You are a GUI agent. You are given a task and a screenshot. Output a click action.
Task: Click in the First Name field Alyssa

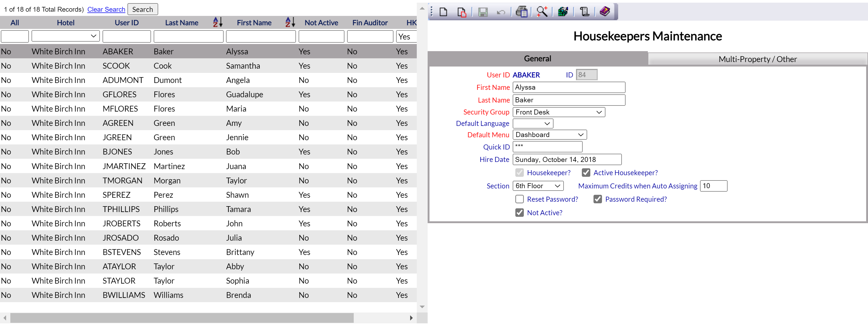569,87
